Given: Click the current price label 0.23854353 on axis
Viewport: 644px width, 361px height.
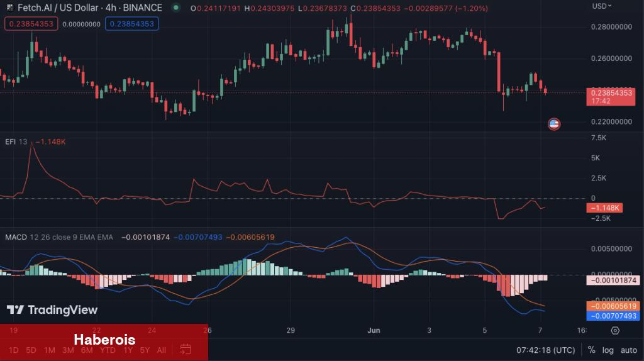Looking at the screenshot, I should [610, 96].
